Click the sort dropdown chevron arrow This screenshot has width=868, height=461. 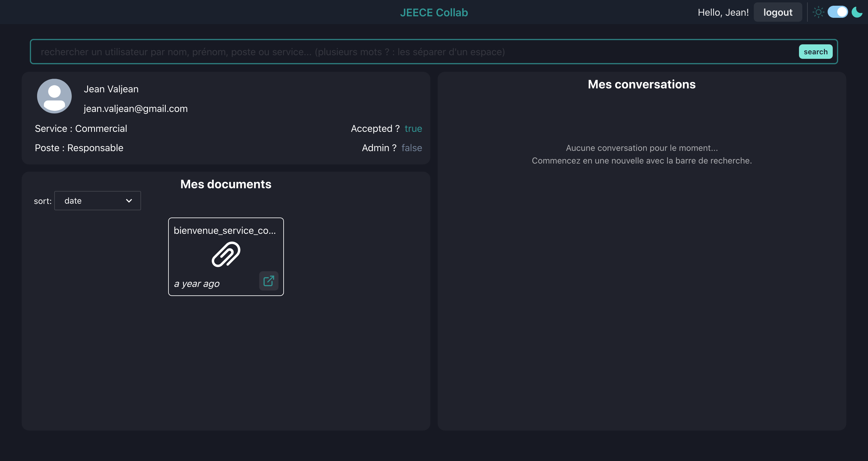point(129,201)
